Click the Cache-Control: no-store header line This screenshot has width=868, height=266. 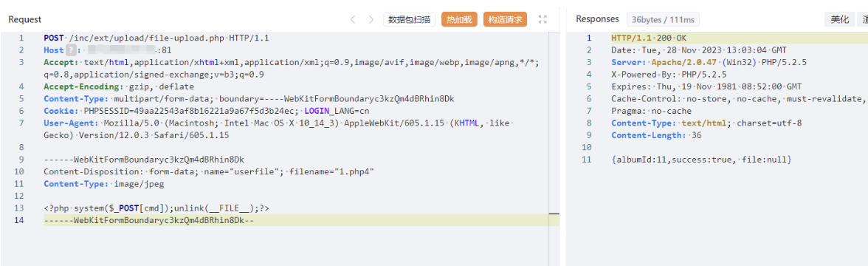pos(738,99)
